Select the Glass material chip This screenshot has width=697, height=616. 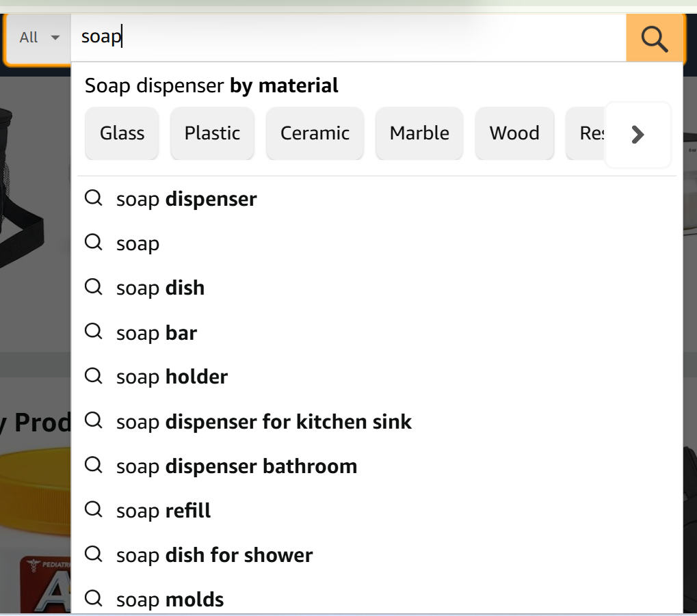coord(122,133)
